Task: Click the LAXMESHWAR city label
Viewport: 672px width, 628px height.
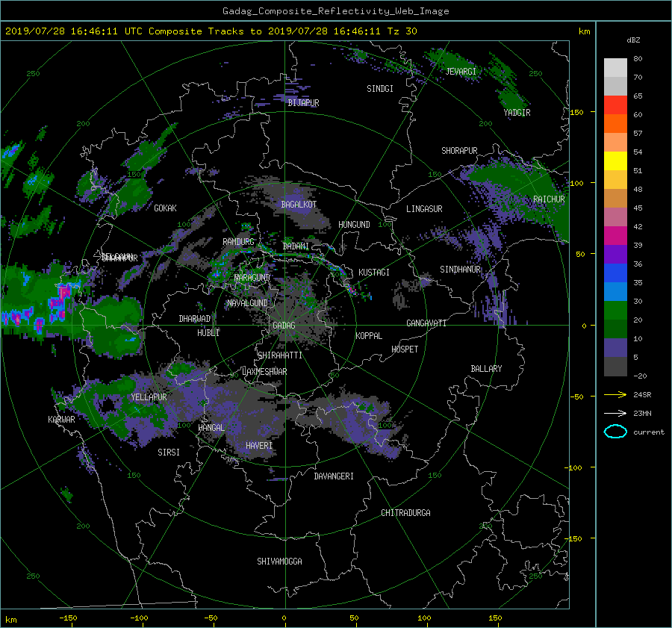Action: coord(264,372)
